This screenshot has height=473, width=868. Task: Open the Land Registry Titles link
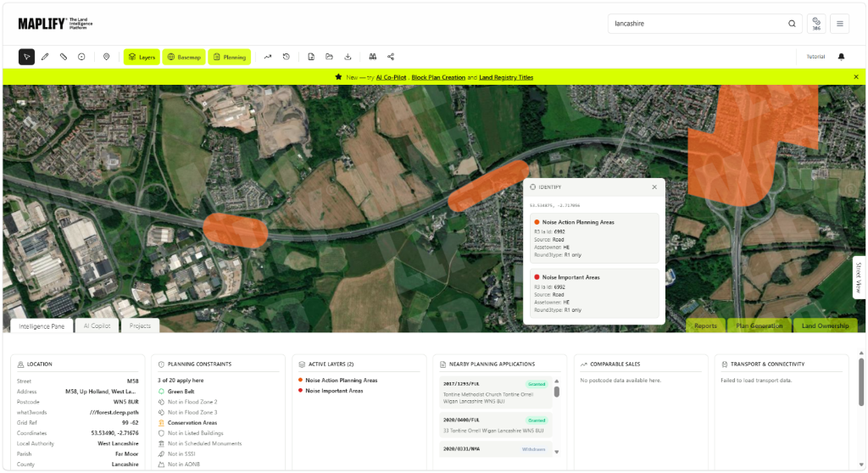point(506,77)
